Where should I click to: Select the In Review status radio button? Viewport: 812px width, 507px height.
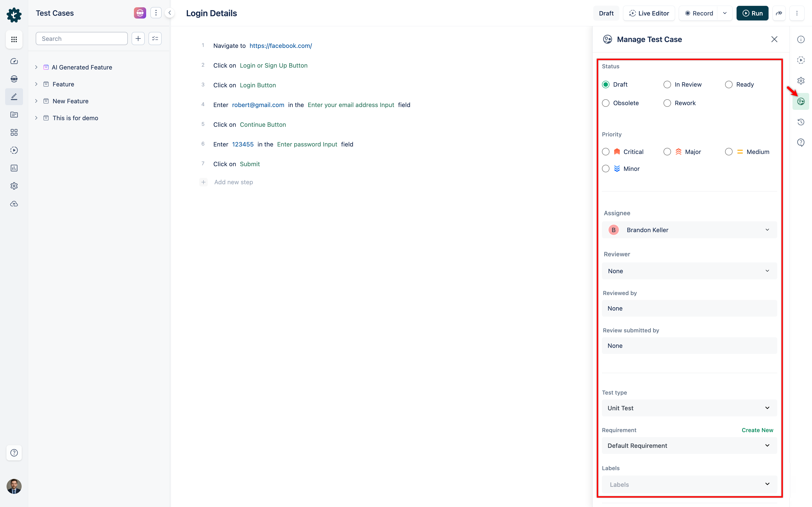pyautogui.click(x=667, y=84)
